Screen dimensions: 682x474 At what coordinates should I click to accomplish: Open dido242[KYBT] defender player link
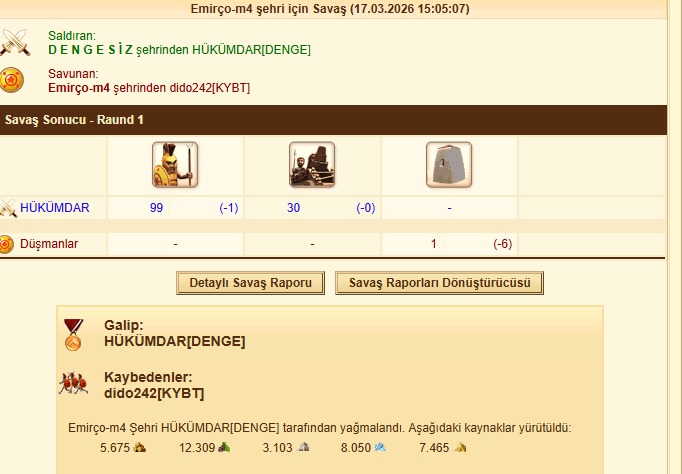pos(210,88)
